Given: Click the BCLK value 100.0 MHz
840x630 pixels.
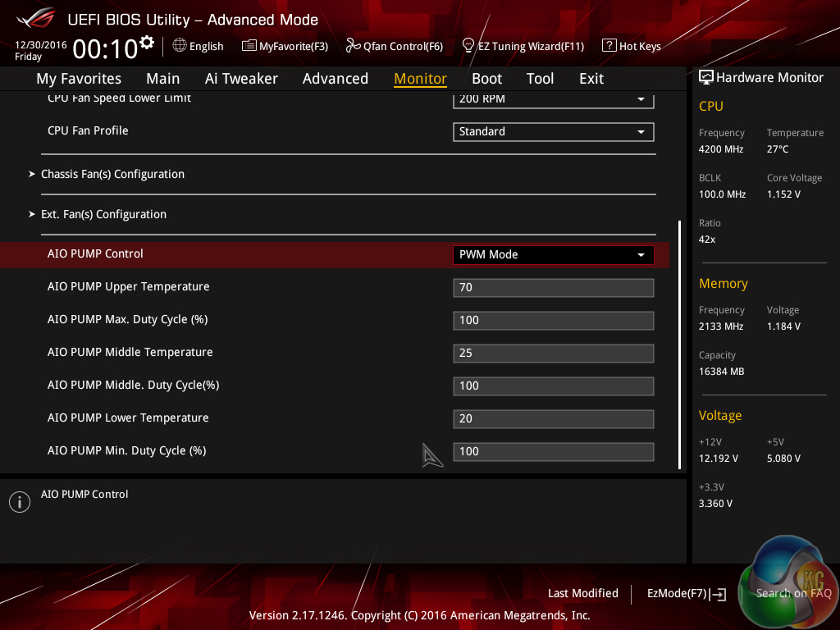Looking at the screenshot, I should [x=722, y=194].
